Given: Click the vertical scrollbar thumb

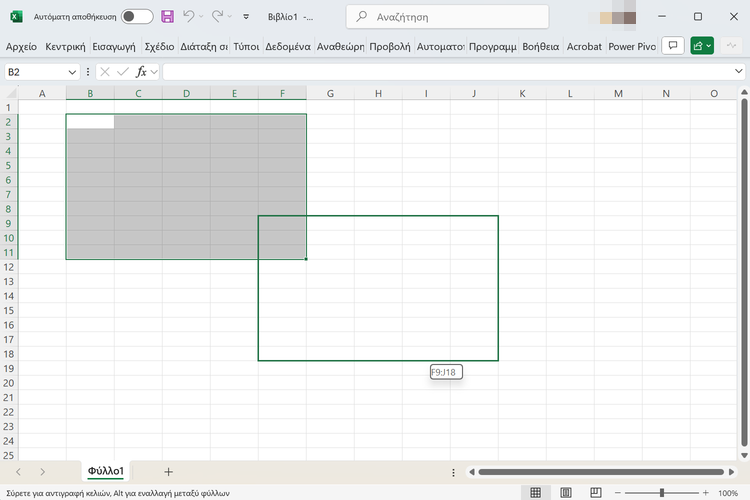Looking at the screenshot, I should [x=744, y=273].
